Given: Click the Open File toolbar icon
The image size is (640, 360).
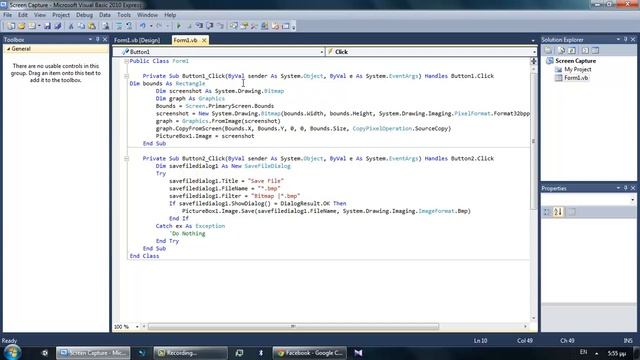Looking at the screenshot, I should click(21, 26).
